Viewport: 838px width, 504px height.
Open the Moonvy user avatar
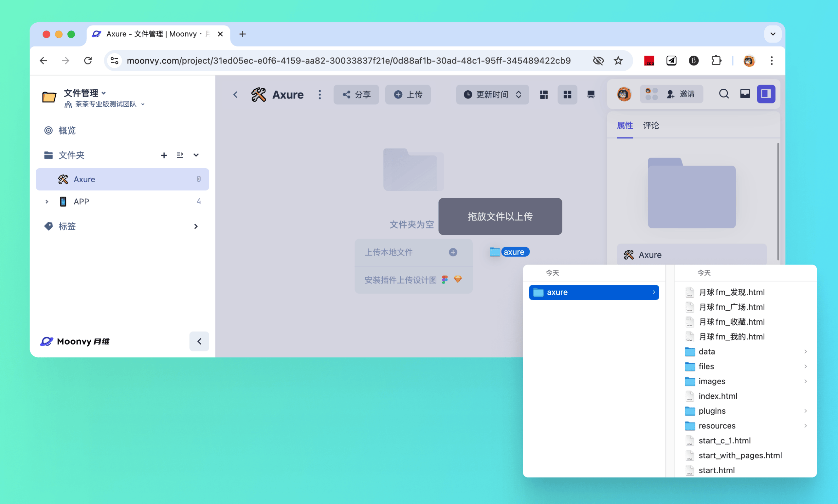click(624, 94)
